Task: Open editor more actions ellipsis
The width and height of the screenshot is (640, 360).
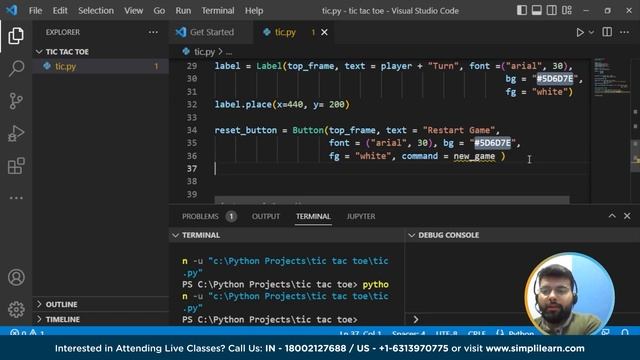Action: coord(624,32)
